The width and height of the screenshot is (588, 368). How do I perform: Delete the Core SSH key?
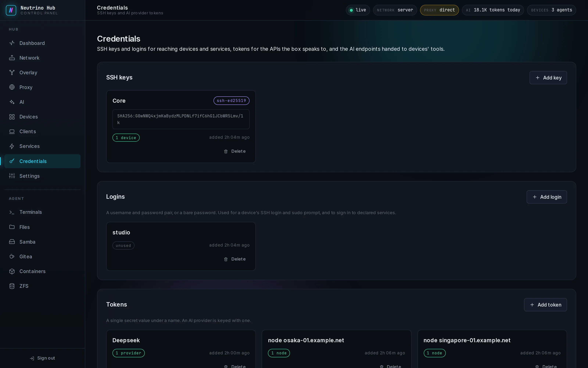tap(235, 151)
